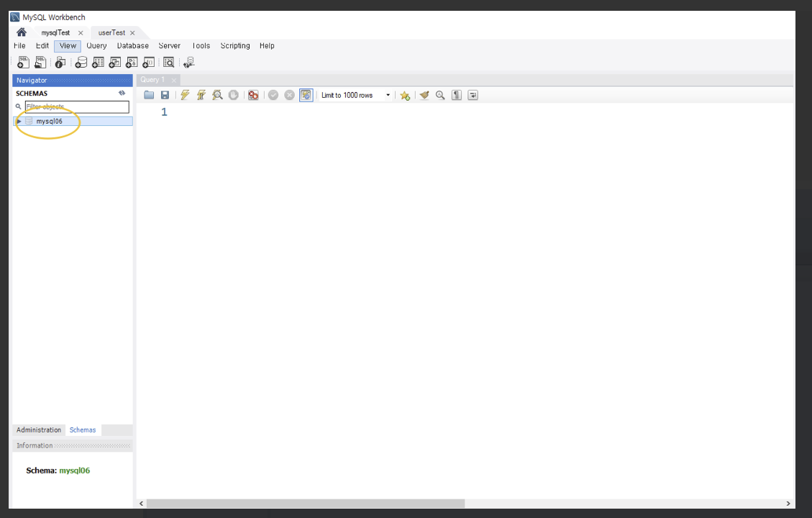Click the SCHEMAS panel heading
Image resolution: width=812 pixels, height=518 pixels.
pos(32,94)
